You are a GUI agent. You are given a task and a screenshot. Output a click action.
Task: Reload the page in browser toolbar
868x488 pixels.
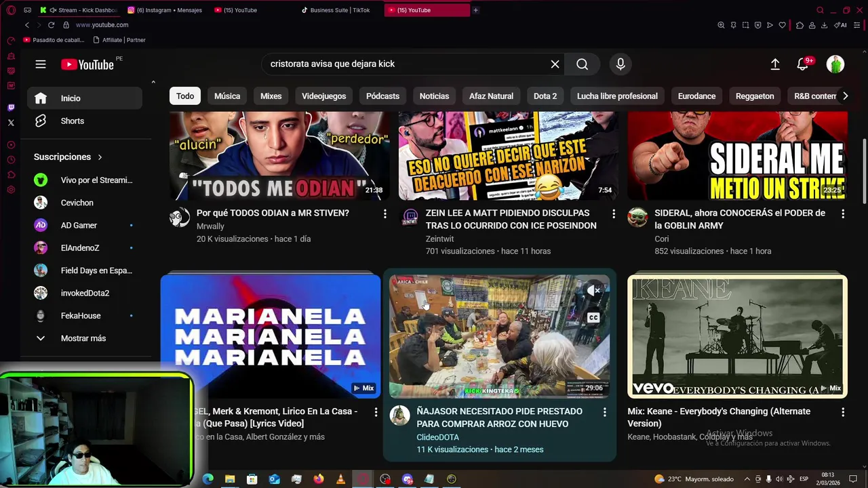51,25
